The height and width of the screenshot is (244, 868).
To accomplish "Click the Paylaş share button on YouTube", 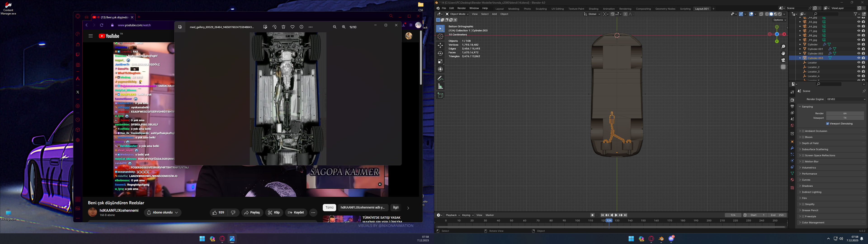I will click(252, 213).
